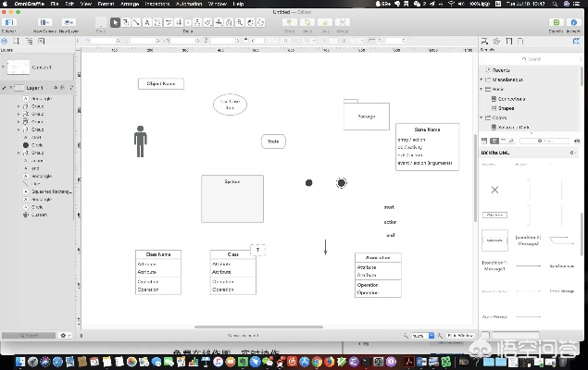Image resolution: width=588 pixels, height=370 pixels.
Task: Click the New Layer toolbar icon
Action: pos(69,22)
